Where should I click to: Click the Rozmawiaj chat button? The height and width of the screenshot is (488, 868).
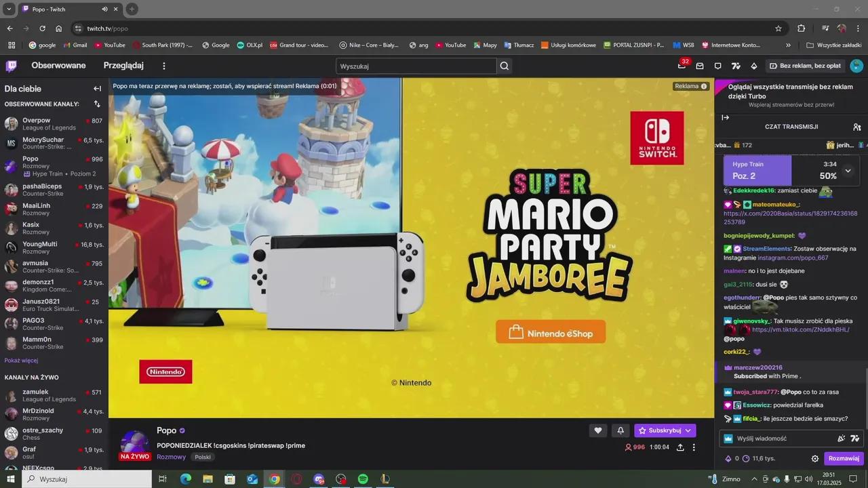[x=844, y=458]
